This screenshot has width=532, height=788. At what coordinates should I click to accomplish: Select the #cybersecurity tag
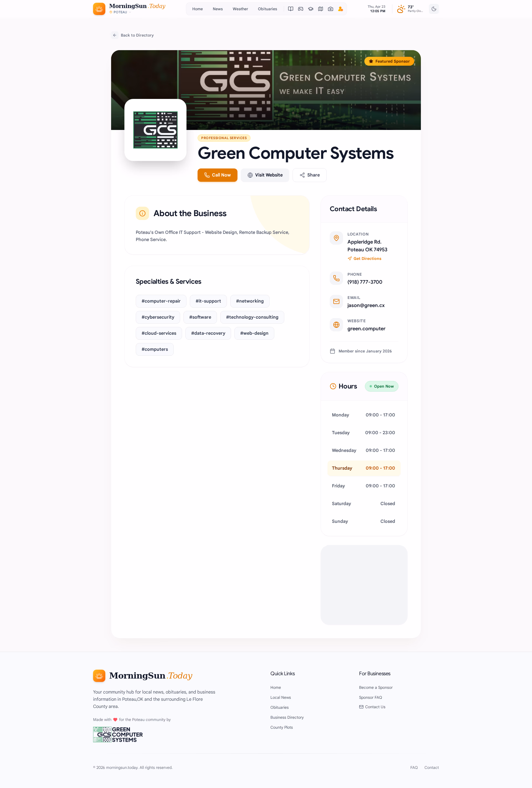pos(158,317)
